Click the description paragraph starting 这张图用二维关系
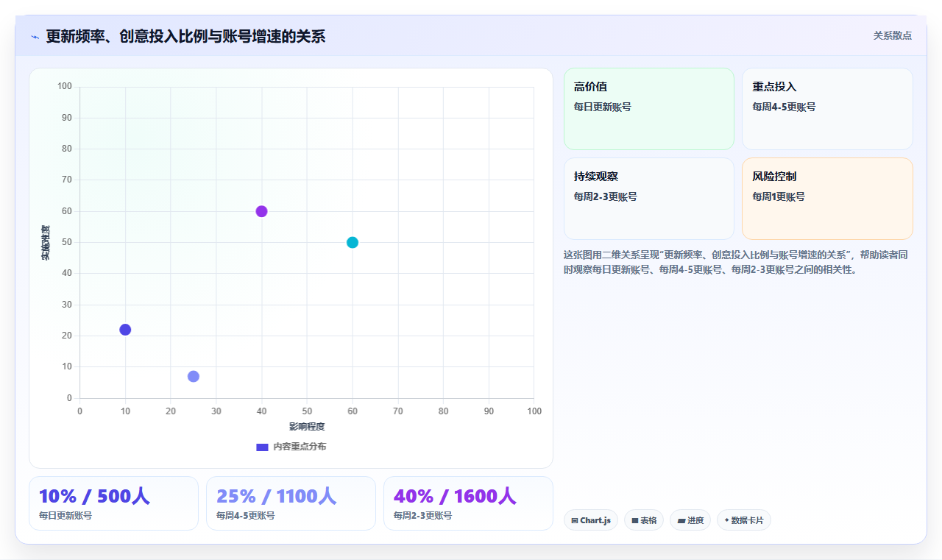942x560 pixels. pyautogui.click(x=736, y=262)
